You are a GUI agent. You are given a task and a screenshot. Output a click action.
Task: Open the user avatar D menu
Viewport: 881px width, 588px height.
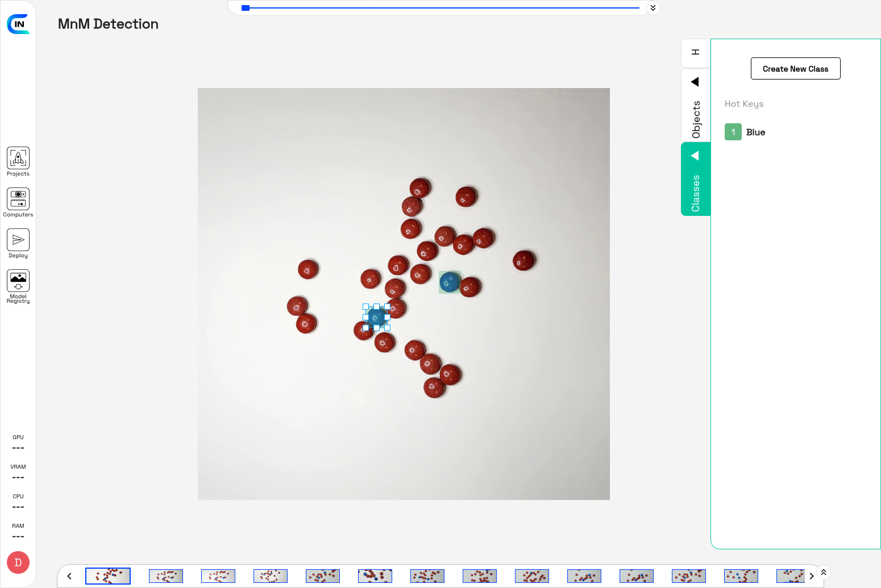click(x=18, y=562)
